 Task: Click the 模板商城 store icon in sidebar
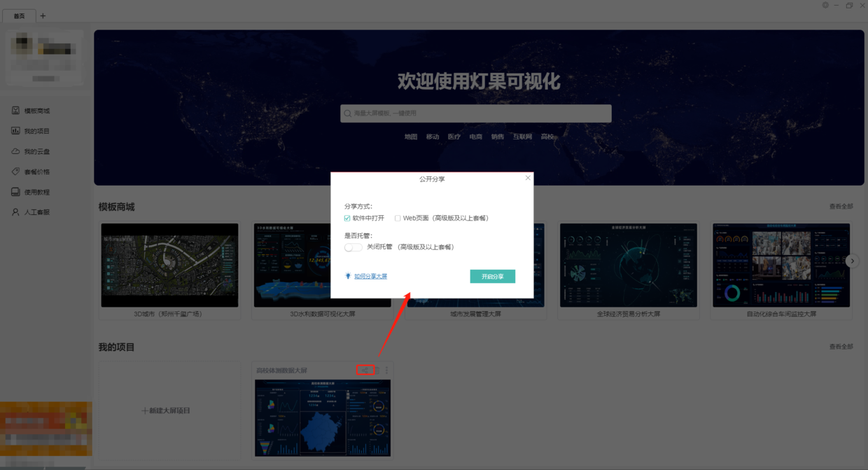[x=15, y=111]
